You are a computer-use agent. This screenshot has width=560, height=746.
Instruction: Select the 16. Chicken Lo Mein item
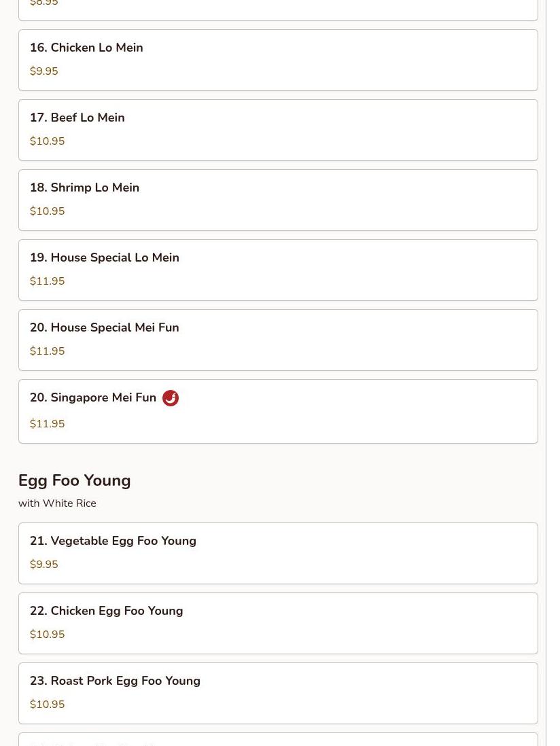point(278,60)
